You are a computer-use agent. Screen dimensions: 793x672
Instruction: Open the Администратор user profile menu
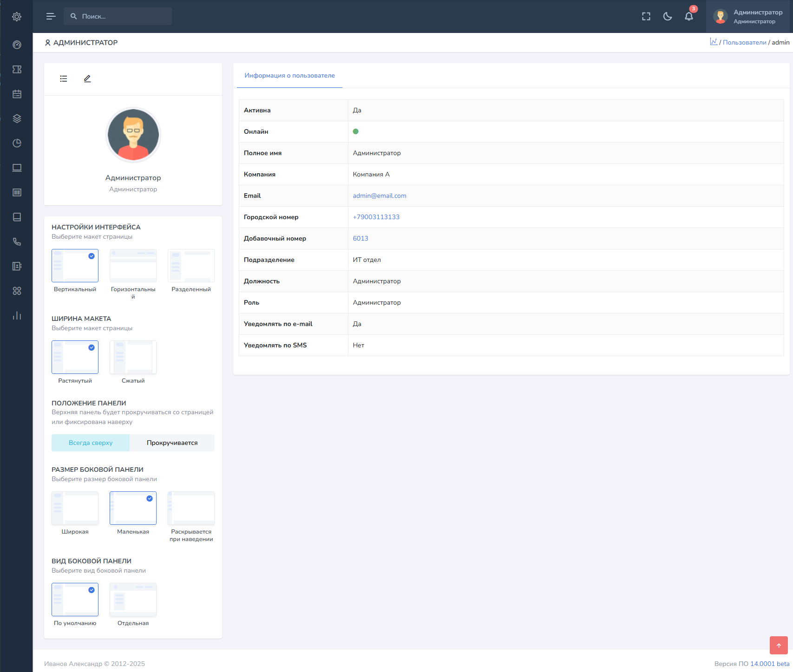coord(749,17)
